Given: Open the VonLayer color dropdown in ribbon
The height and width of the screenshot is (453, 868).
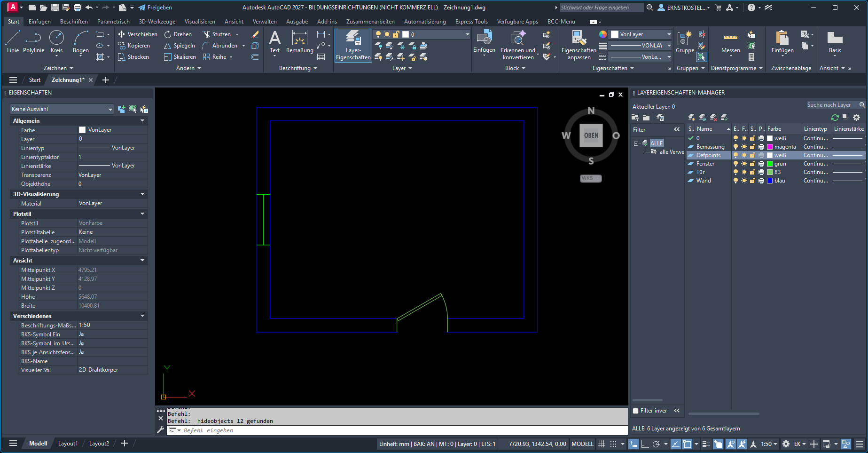Looking at the screenshot, I should (x=641, y=34).
